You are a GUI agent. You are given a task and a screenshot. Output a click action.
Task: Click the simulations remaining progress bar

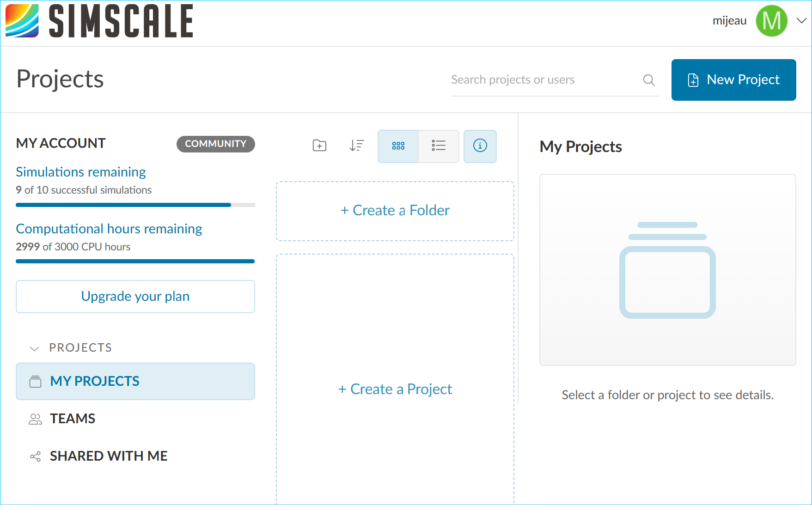pyautogui.click(x=135, y=205)
